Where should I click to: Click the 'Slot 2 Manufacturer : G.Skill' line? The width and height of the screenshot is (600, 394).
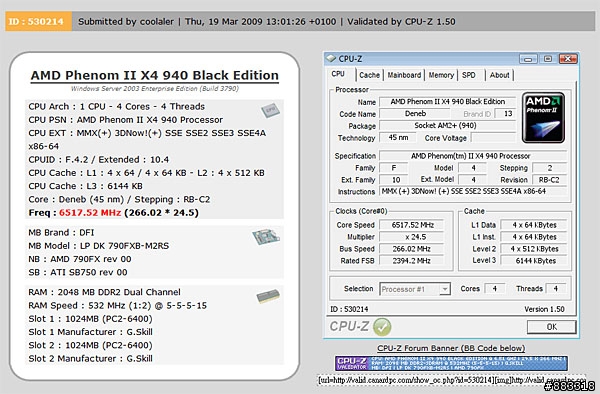[x=90, y=358]
